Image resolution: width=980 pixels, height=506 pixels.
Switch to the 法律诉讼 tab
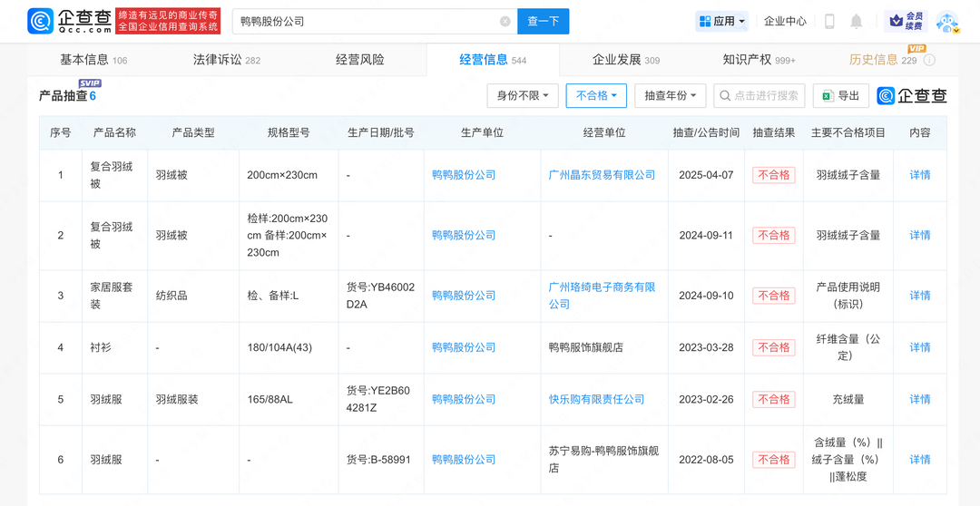pyautogui.click(x=226, y=60)
